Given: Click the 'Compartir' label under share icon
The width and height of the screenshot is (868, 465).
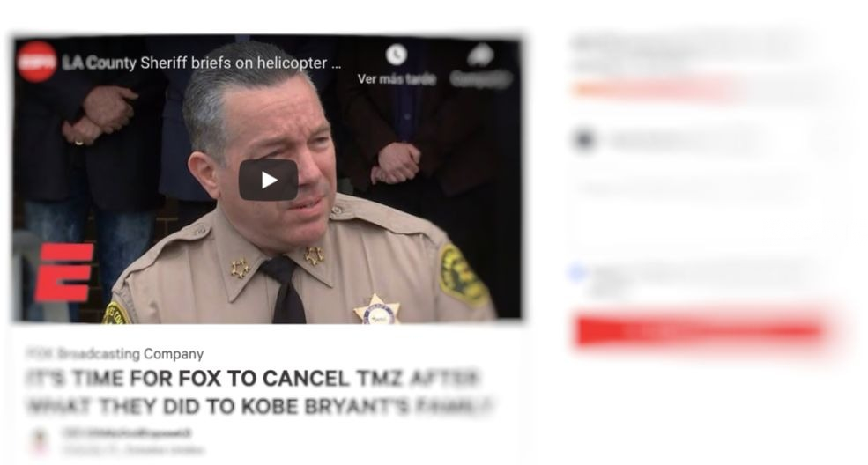Looking at the screenshot, I should click(x=480, y=79).
